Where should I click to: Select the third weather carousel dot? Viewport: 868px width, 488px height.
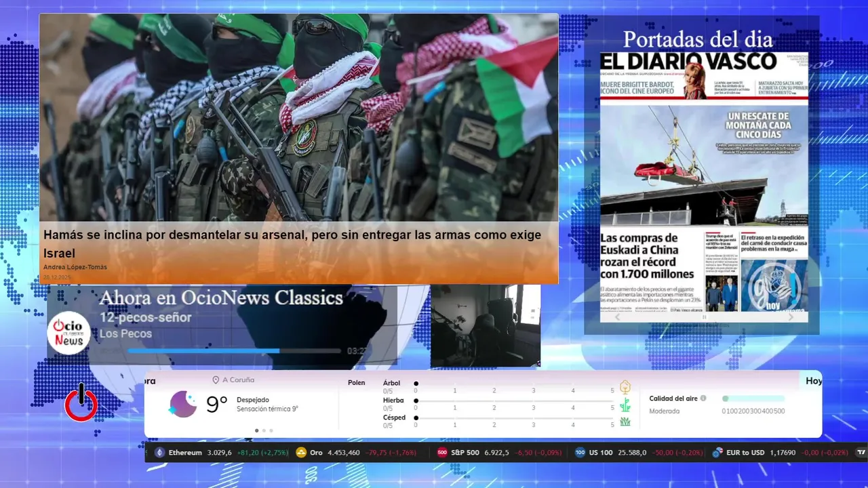[271, 430]
